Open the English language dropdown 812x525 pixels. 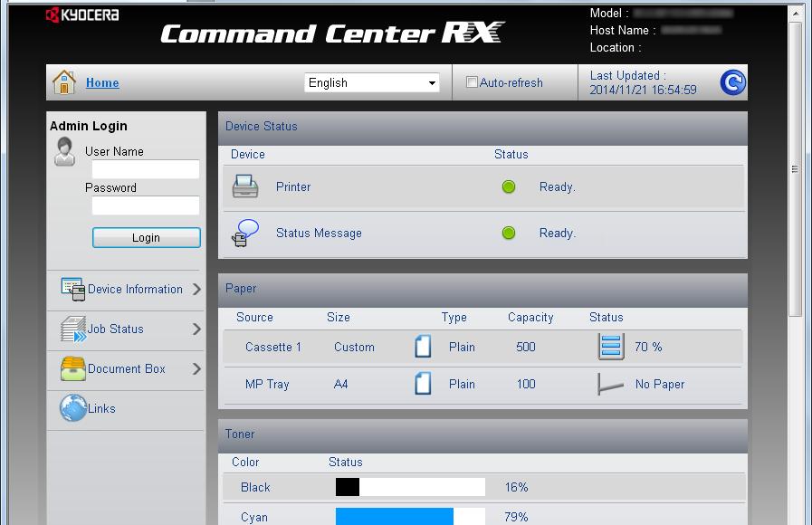(x=372, y=83)
